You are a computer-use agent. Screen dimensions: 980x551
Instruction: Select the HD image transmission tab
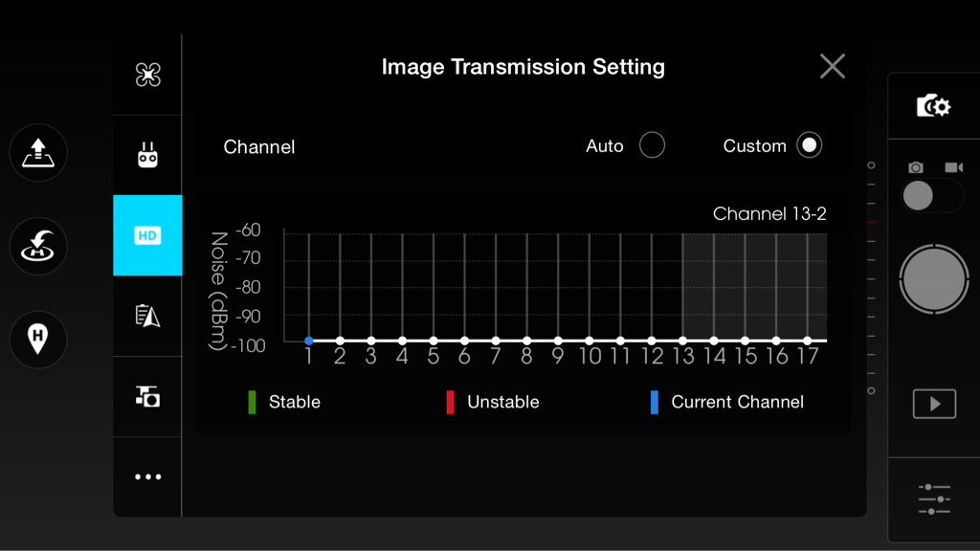[x=147, y=235]
